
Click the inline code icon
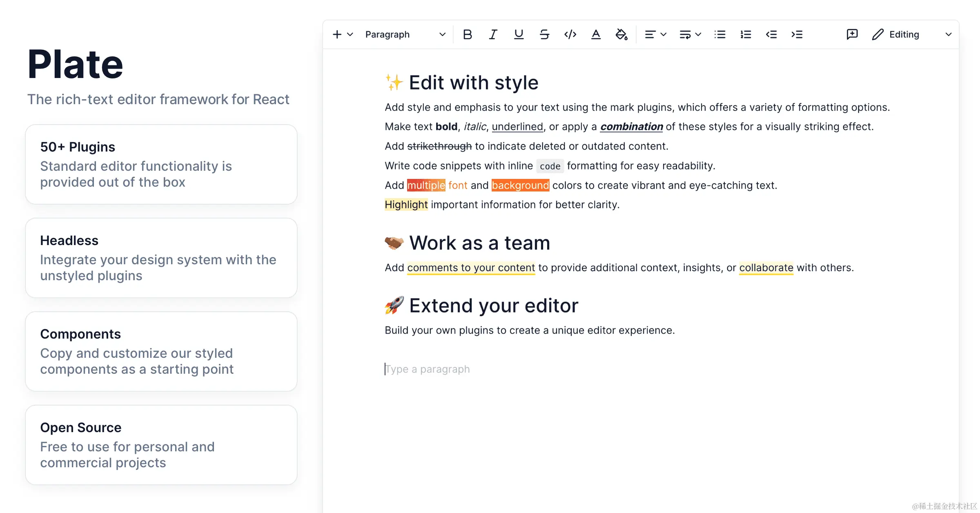pos(570,35)
